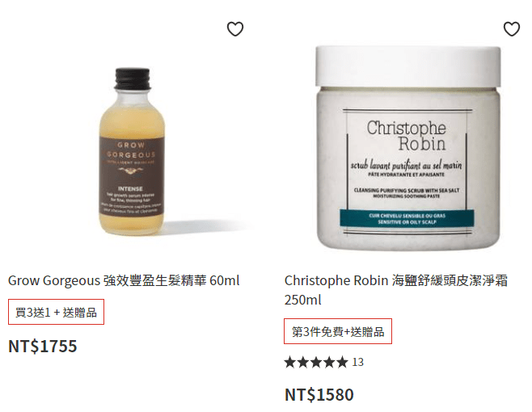Screen dimensions: 532x412
Task: Favorite the Christophe Robin scrub with heart icon
Action: coord(512,29)
